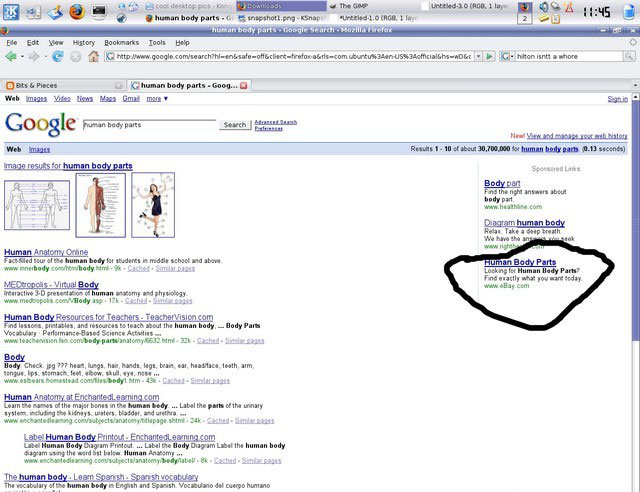Click the Google search query input field
This screenshot has width=640, height=492.
point(149,125)
